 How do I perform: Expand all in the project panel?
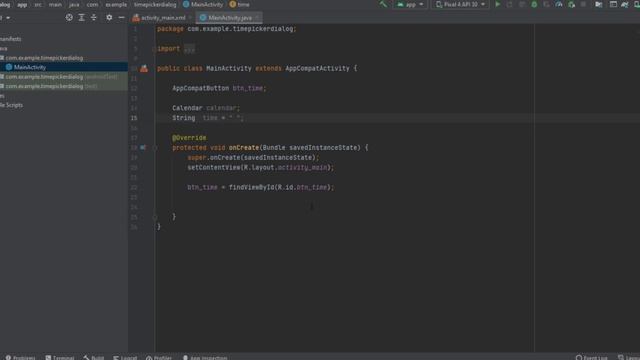[82, 18]
